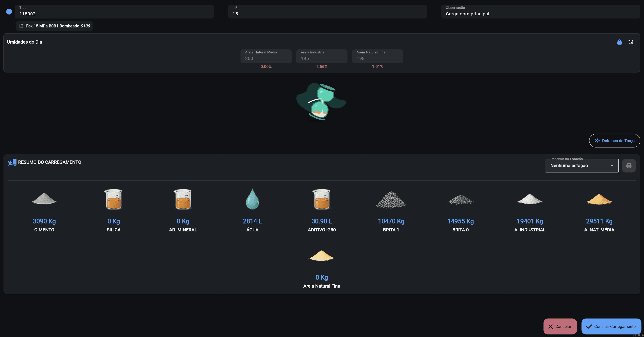Screen dimensions: 644x337
Task: Click the Areia Natural Fina humidity field
Action: click(378, 56)
